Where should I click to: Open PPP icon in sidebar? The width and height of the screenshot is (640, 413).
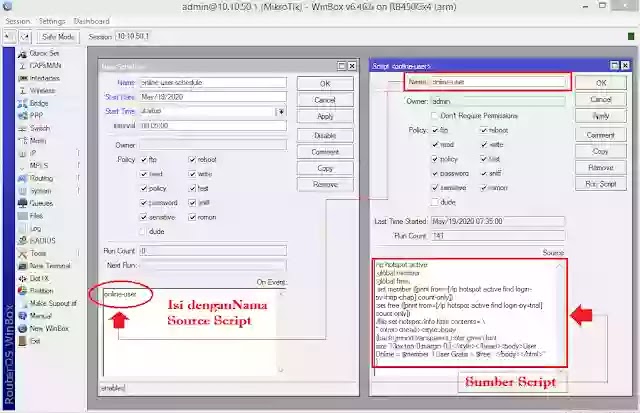pos(22,115)
